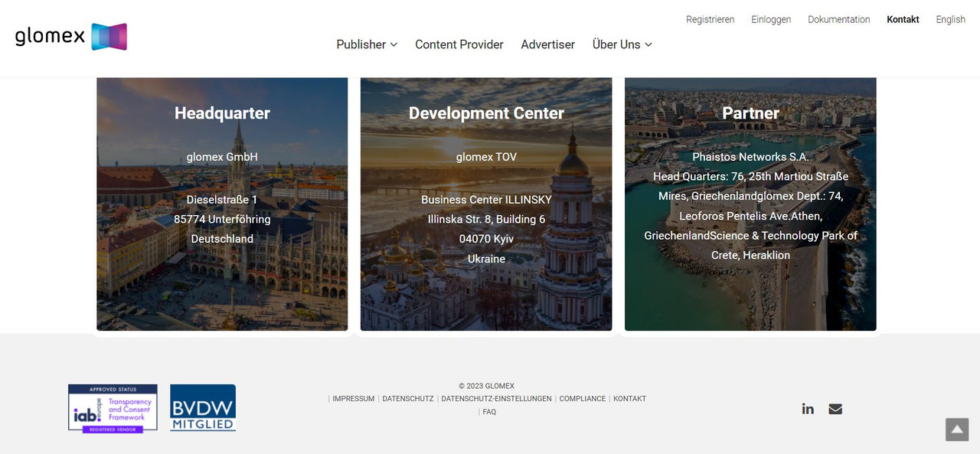Viewport: 980px width, 454px height.
Task: Open Impressum footer link
Action: tap(354, 399)
